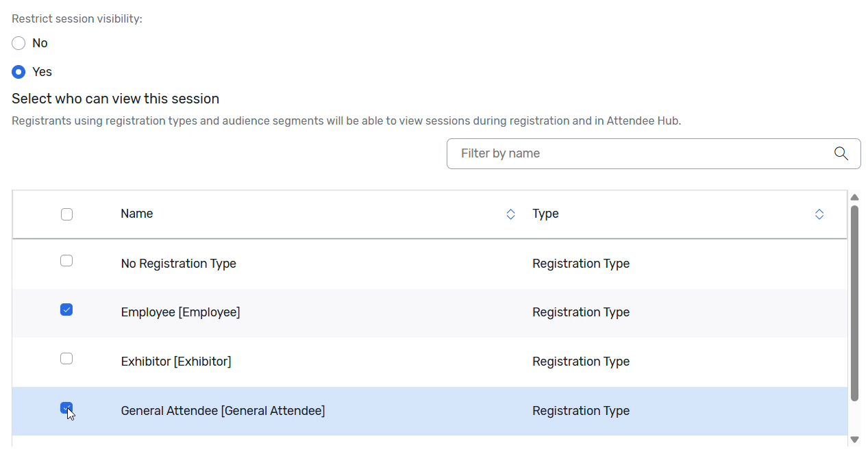The height and width of the screenshot is (454, 868).
Task: Click the sort arrows beside Name column
Action: point(510,214)
